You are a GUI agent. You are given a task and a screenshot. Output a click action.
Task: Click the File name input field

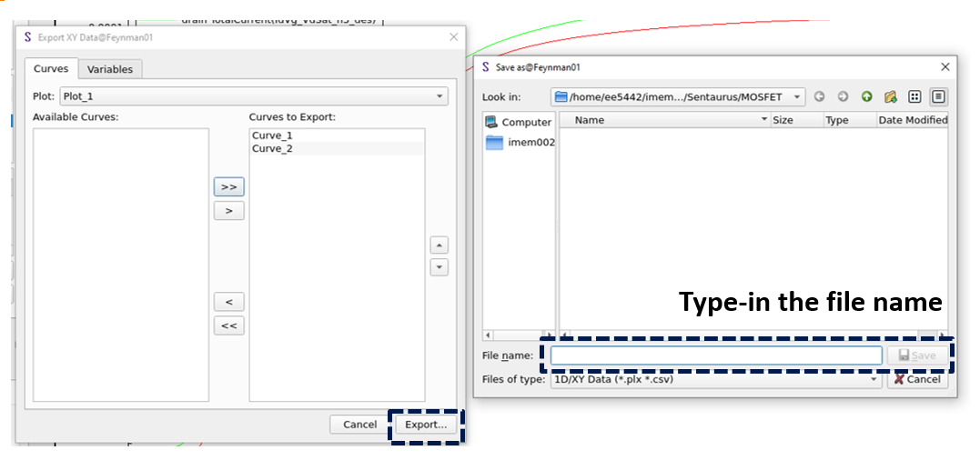pos(716,355)
